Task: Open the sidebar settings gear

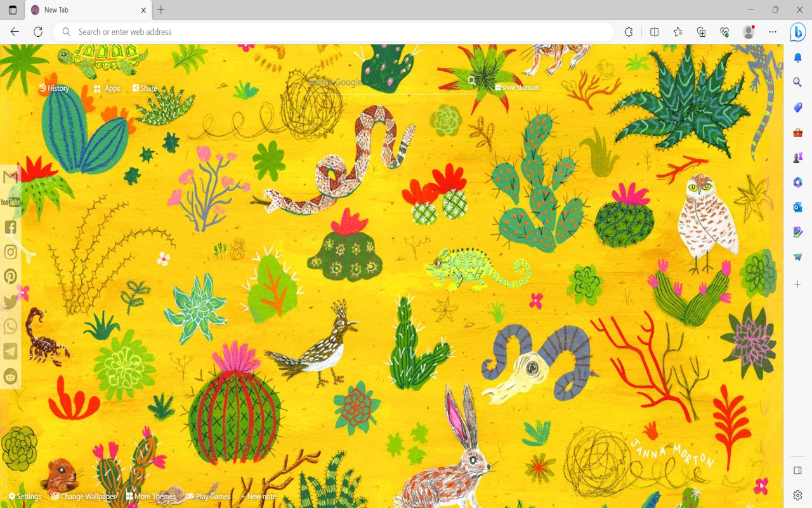Action: tap(798, 495)
